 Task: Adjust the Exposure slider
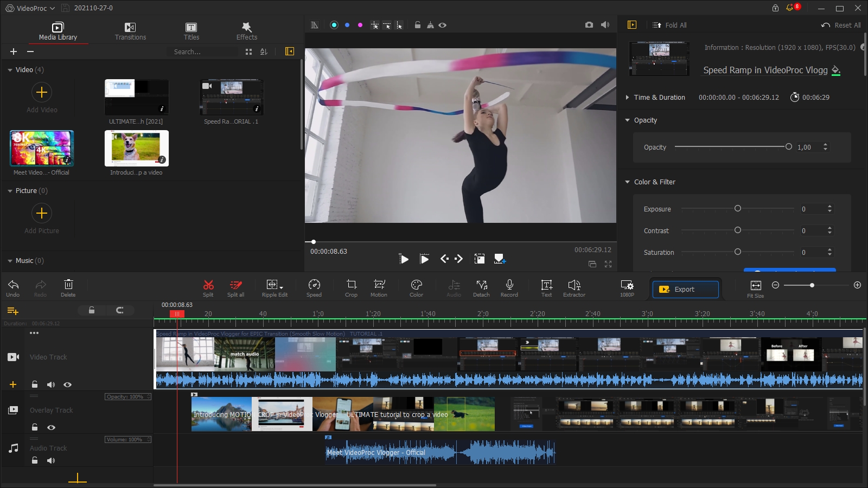coord(737,209)
